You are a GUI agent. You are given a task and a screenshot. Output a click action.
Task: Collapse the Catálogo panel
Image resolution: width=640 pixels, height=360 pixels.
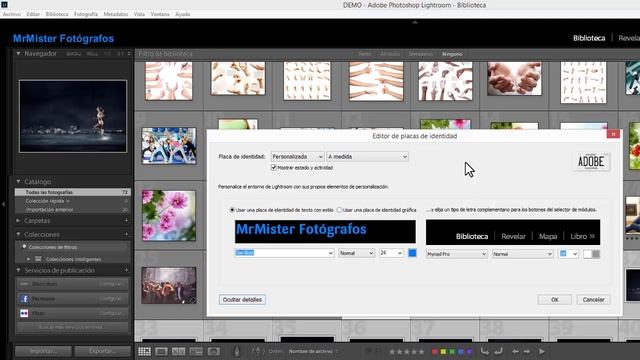click(x=18, y=182)
